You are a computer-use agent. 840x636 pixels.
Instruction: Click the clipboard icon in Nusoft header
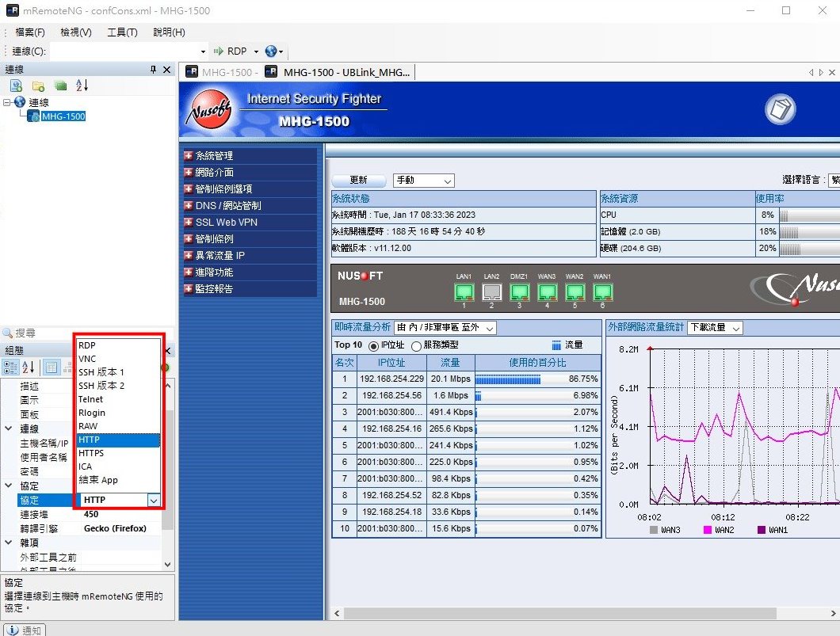(x=780, y=109)
